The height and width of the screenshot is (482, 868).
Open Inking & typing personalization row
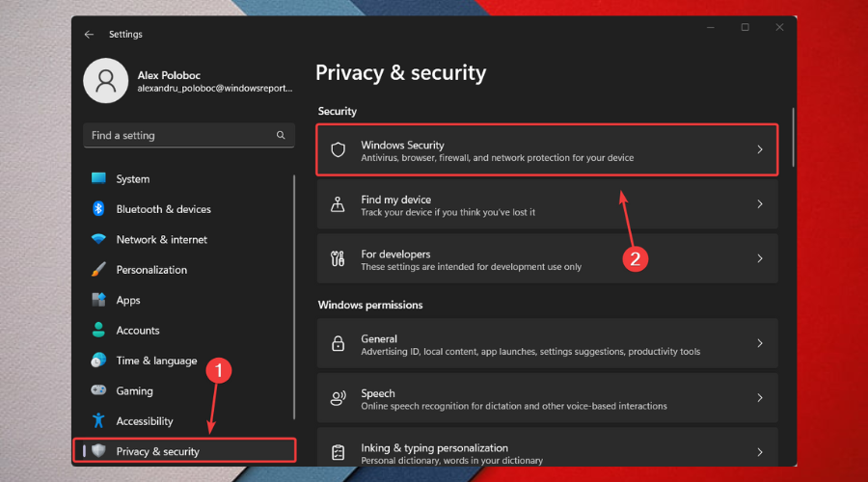tap(547, 452)
